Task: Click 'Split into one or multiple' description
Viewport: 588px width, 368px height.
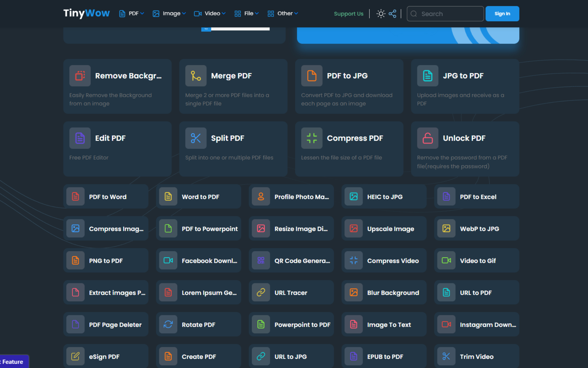Action: point(229,158)
